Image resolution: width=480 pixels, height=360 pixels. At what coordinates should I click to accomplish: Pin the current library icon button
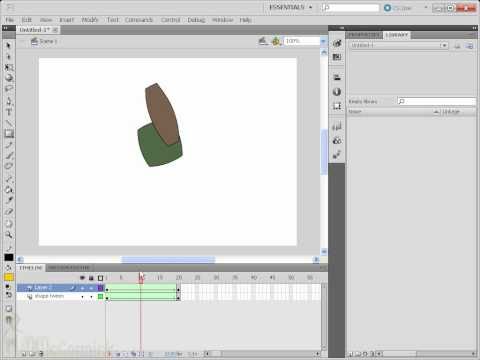point(457,46)
